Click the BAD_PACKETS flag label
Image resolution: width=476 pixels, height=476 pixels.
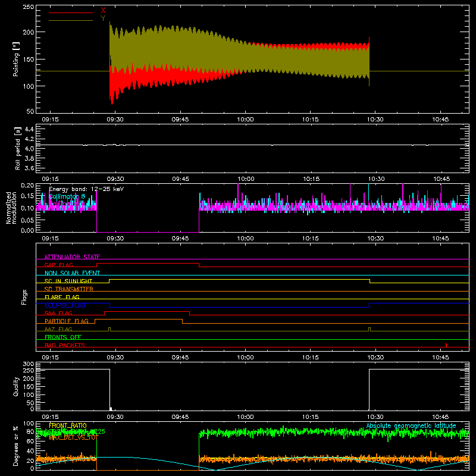click(x=65, y=345)
